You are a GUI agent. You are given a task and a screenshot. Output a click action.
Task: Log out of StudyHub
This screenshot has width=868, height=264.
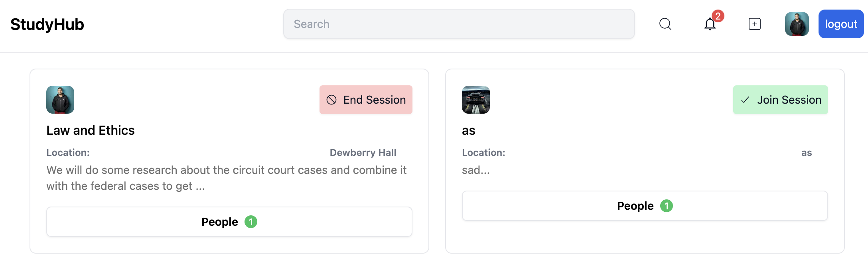click(841, 24)
